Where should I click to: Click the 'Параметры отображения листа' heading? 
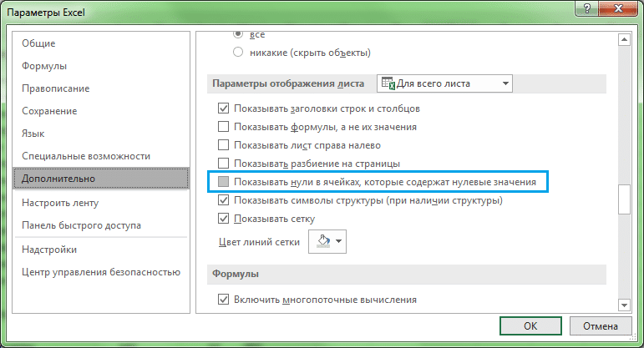pos(288,83)
